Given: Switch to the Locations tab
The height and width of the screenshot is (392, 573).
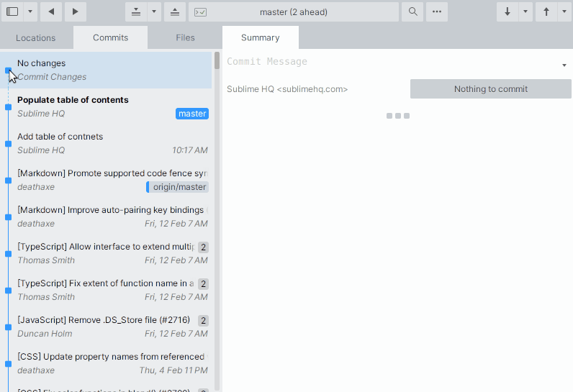Looking at the screenshot, I should click(x=36, y=37).
